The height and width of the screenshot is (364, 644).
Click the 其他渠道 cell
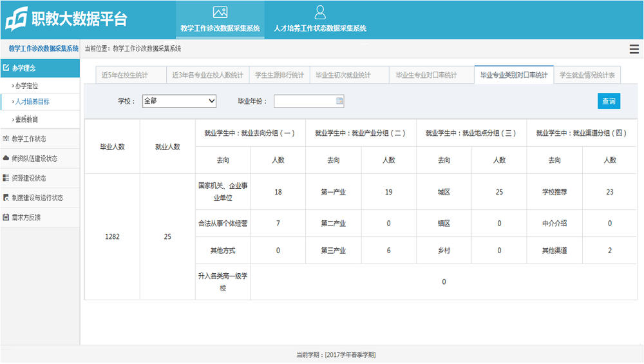pyautogui.click(x=554, y=251)
